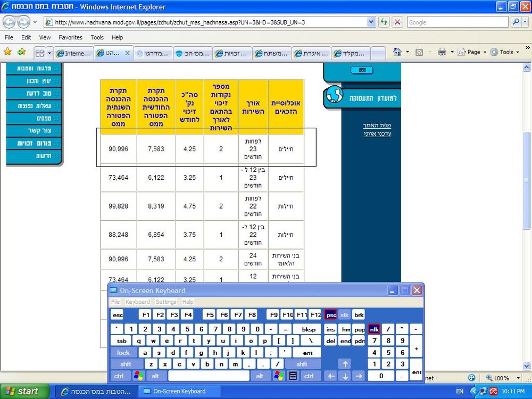The image size is (532, 399).
Task: Open the tab list dropdown arrow
Action: tap(49, 53)
